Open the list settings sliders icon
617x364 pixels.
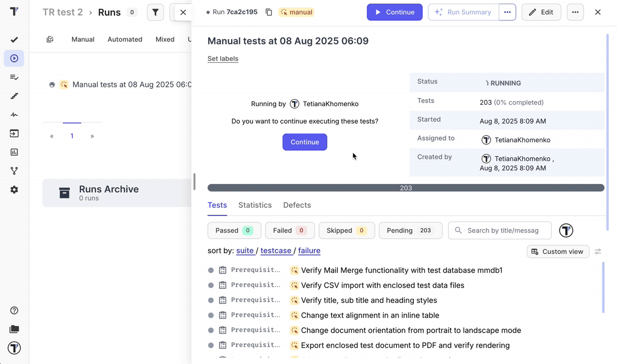coord(598,252)
